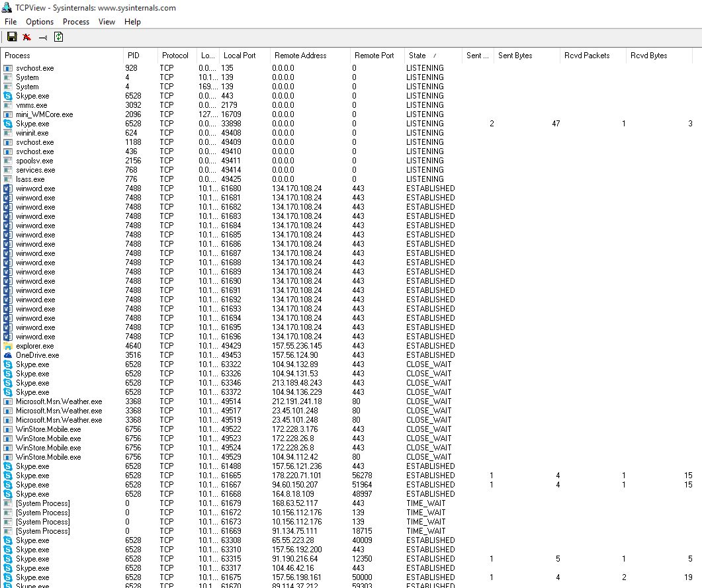Sort by the Rcvd Bytes column header
This screenshot has width=702, height=588.
coord(659,56)
